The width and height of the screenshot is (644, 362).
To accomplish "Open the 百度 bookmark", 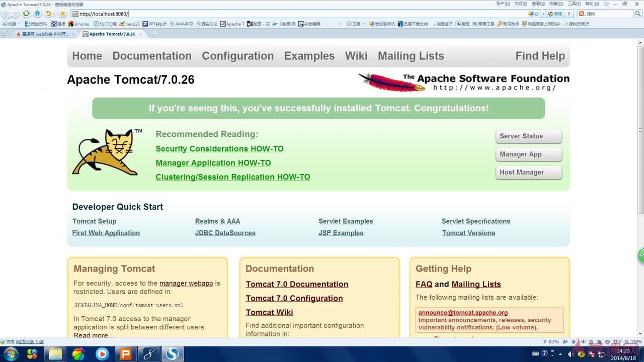I will click(58, 24).
